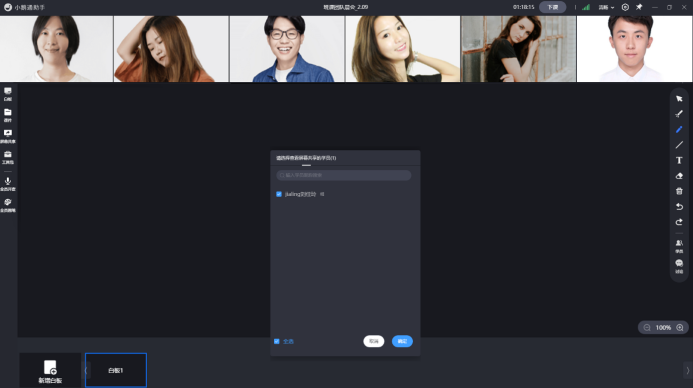Select the laser pointer tool
Screen dimensions: 693x388
(679, 114)
